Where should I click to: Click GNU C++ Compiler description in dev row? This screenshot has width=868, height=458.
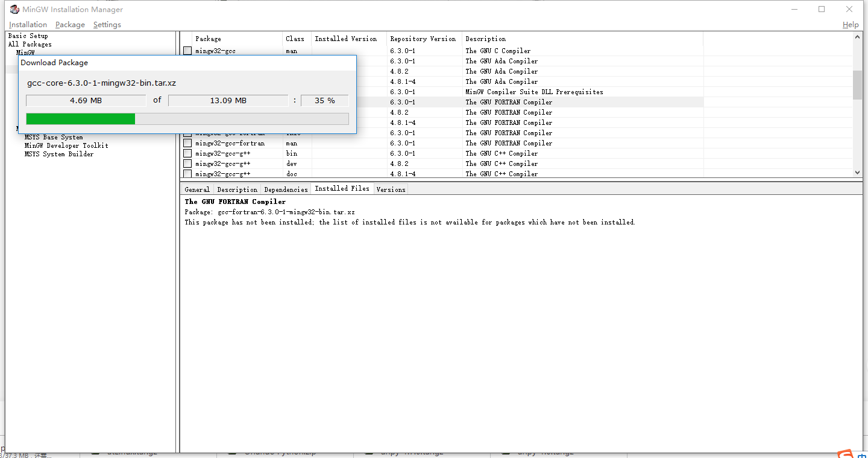pos(502,164)
